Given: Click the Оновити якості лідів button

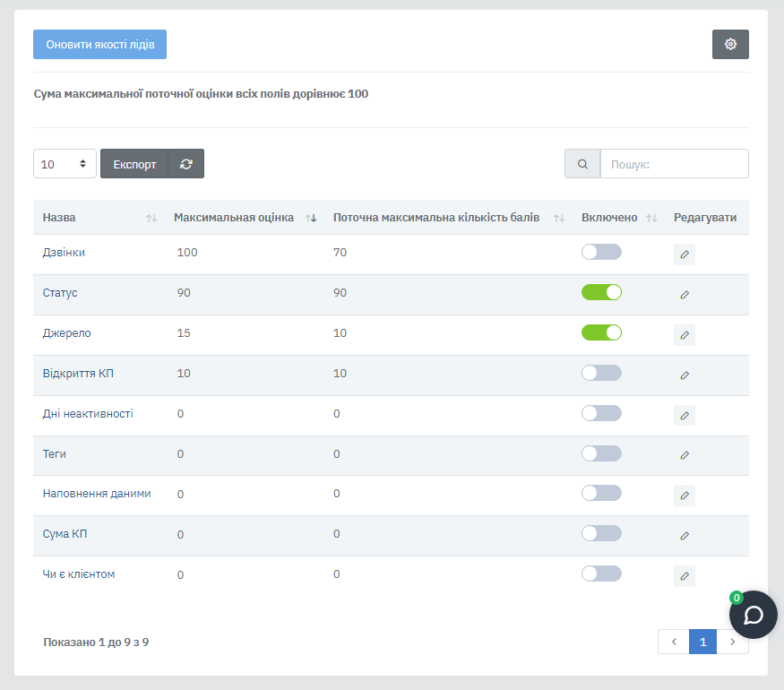Looking at the screenshot, I should [99, 45].
